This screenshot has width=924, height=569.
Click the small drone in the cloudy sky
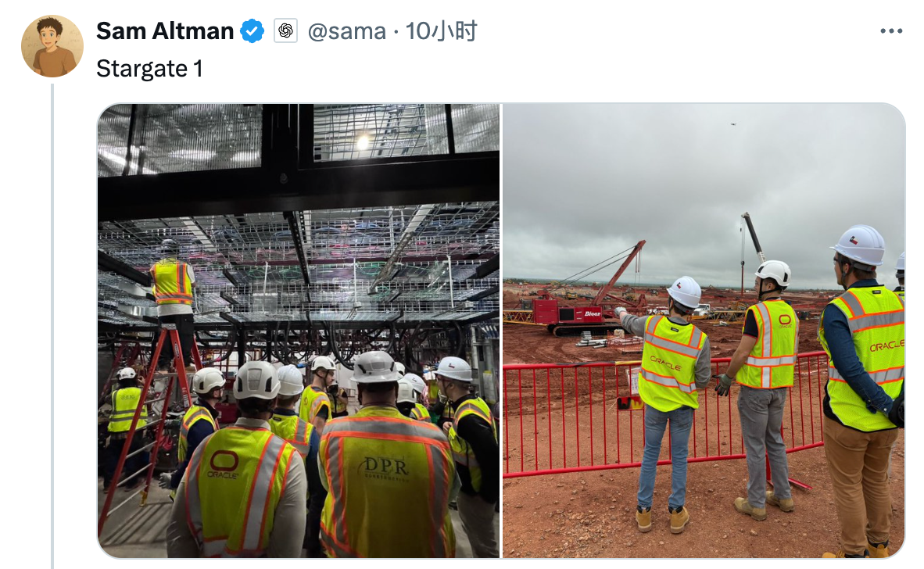point(733,124)
